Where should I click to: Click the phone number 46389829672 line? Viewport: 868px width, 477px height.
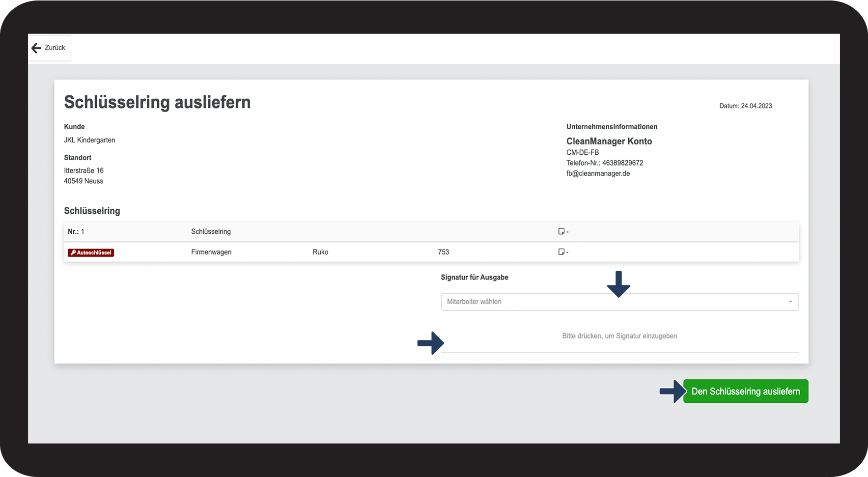[605, 163]
